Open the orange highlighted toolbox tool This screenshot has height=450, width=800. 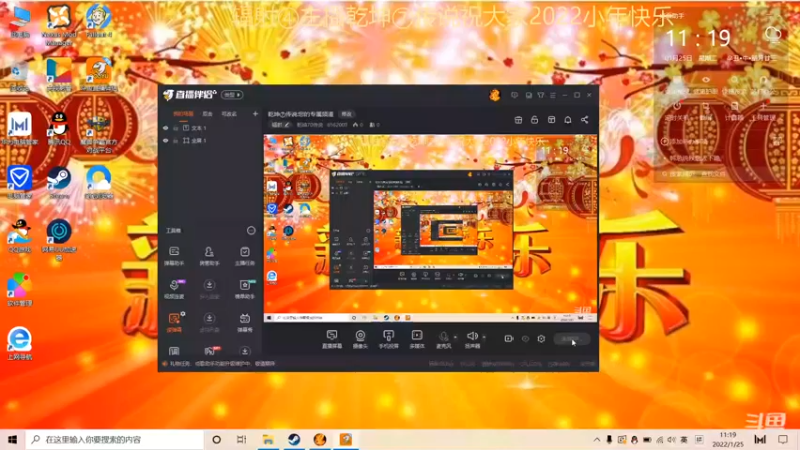click(x=174, y=322)
